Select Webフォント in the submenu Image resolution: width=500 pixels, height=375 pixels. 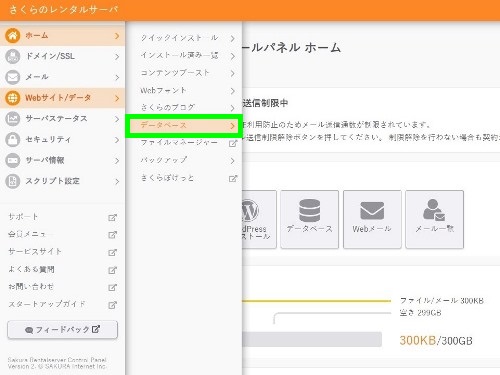pos(163,90)
